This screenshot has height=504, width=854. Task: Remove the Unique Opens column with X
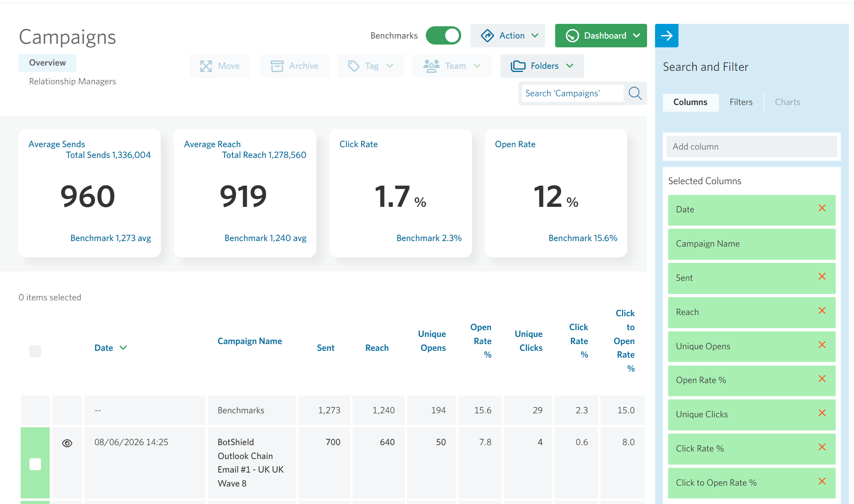(x=822, y=345)
